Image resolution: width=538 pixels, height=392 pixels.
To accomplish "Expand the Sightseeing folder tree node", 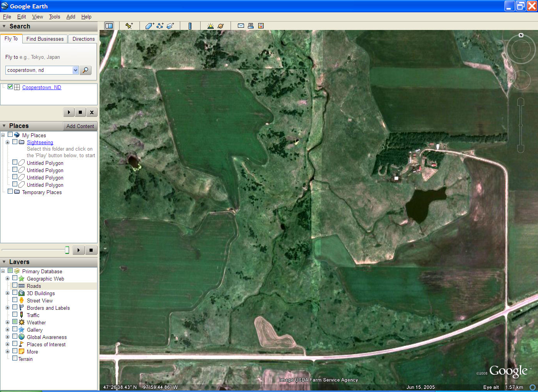I will (x=7, y=142).
